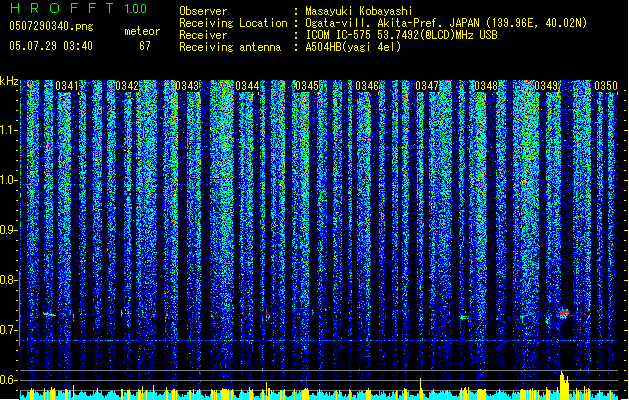Click the 0350 time marker
Viewport: 629px width, 400px height.
pyautogui.click(x=606, y=86)
